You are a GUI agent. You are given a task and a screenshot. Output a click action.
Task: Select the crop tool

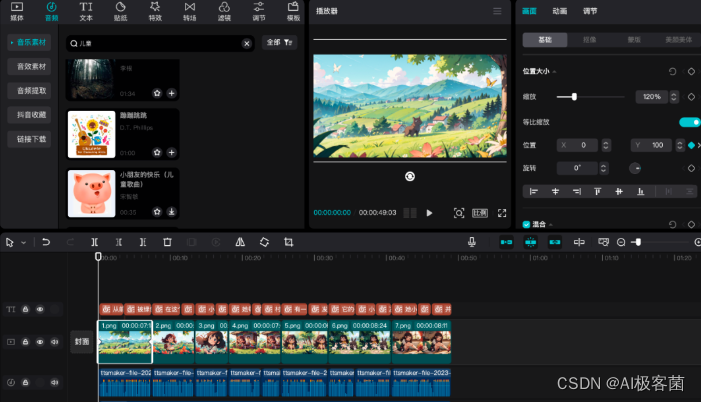tap(288, 242)
